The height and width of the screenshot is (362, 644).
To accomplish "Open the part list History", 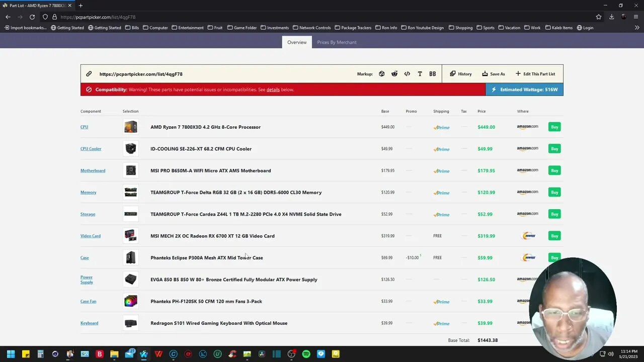I will [461, 74].
